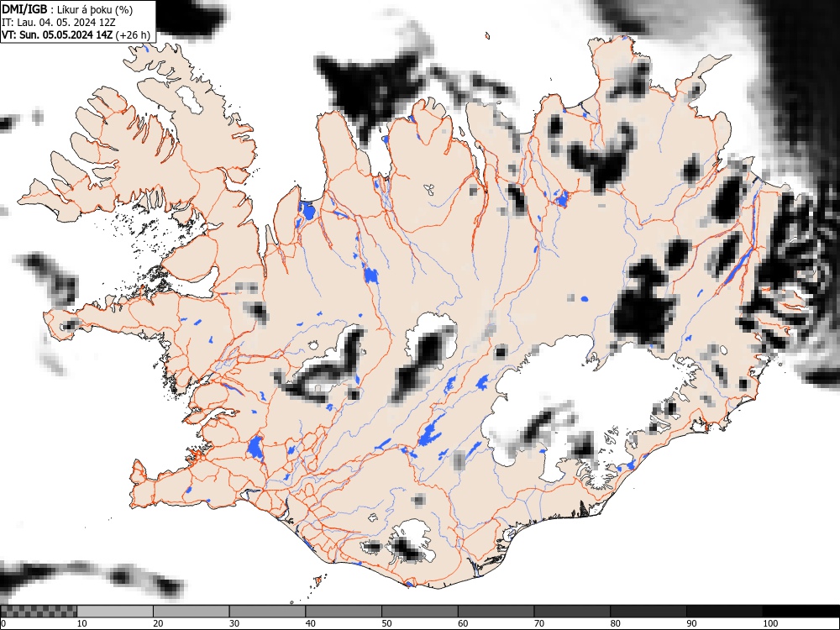Click the 'IT: Lau. 04. 05. 2024 12Z' line
Viewport: 840px width, 630px height.
[59, 23]
